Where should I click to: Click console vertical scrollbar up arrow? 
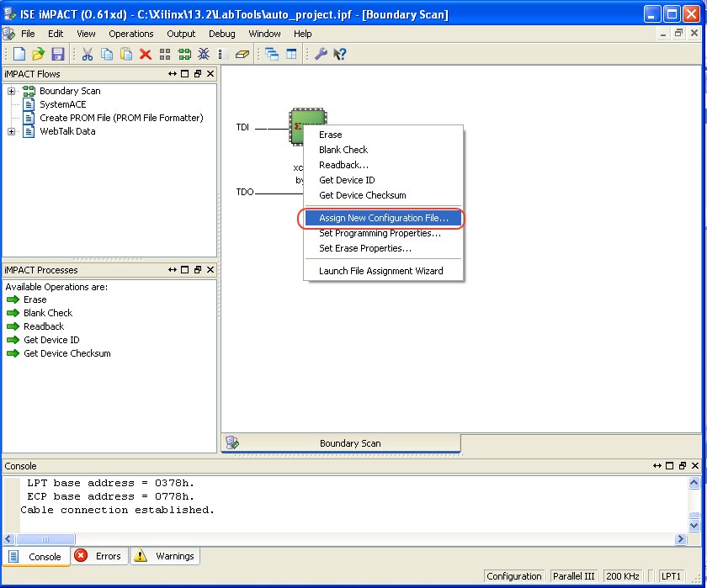pos(694,483)
